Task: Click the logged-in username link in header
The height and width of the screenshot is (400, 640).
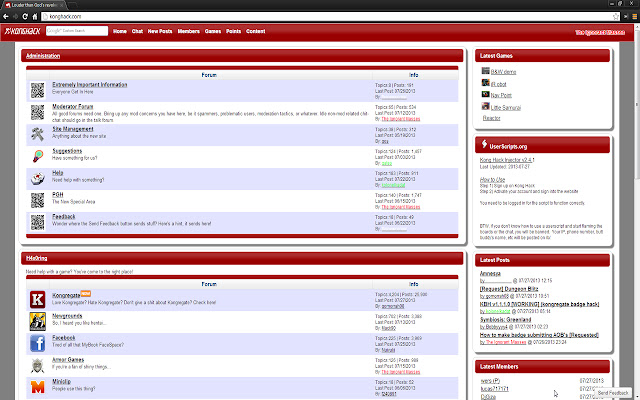Action: click(x=600, y=32)
